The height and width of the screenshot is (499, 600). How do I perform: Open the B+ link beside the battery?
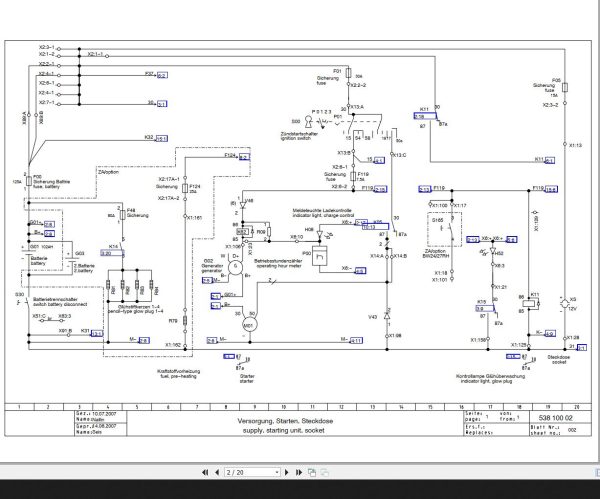(49, 233)
